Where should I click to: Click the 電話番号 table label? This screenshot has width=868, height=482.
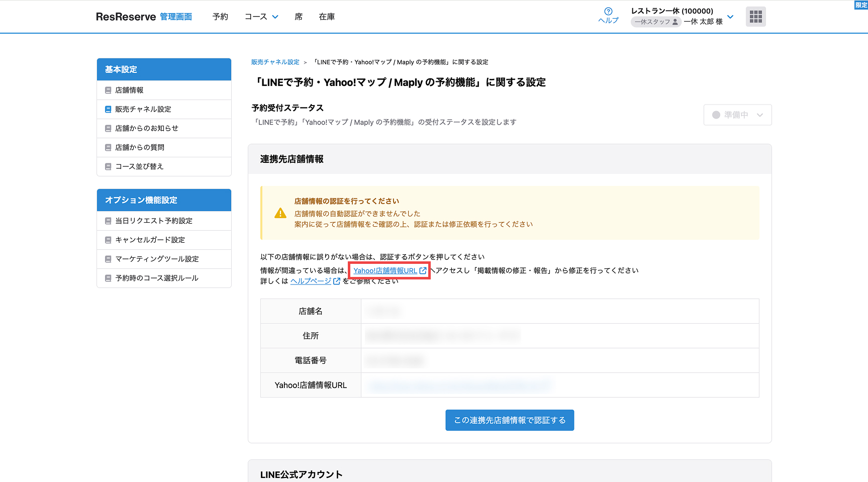(311, 360)
